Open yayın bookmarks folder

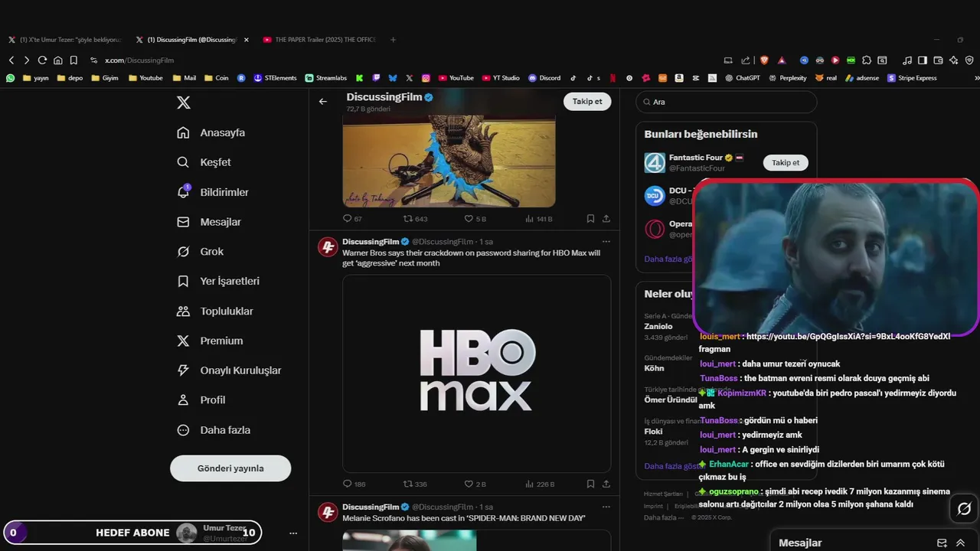click(36, 78)
